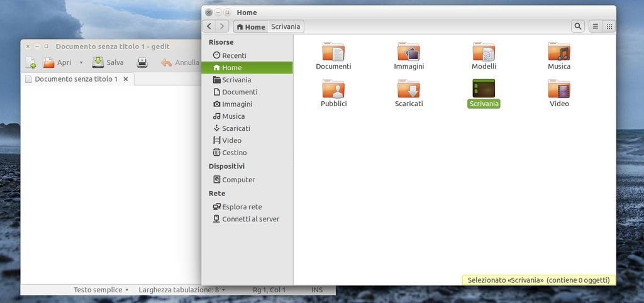Switch to grid icon view
The height and width of the screenshot is (303, 644).
609,26
